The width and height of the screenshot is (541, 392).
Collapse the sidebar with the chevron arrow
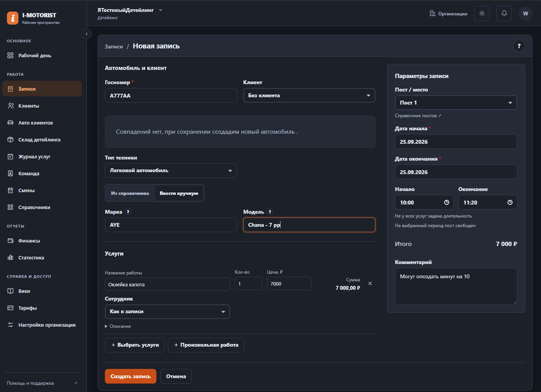coord(86,34)
